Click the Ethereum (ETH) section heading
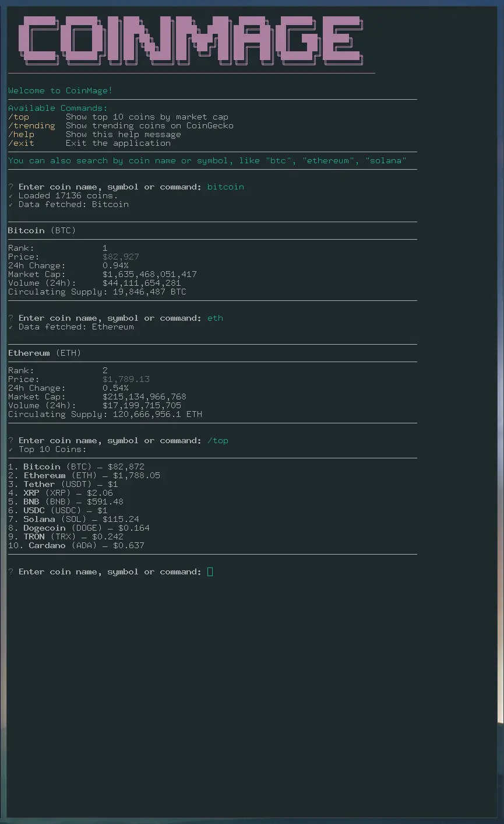This screenshot has height=824, width=504. 44,353
